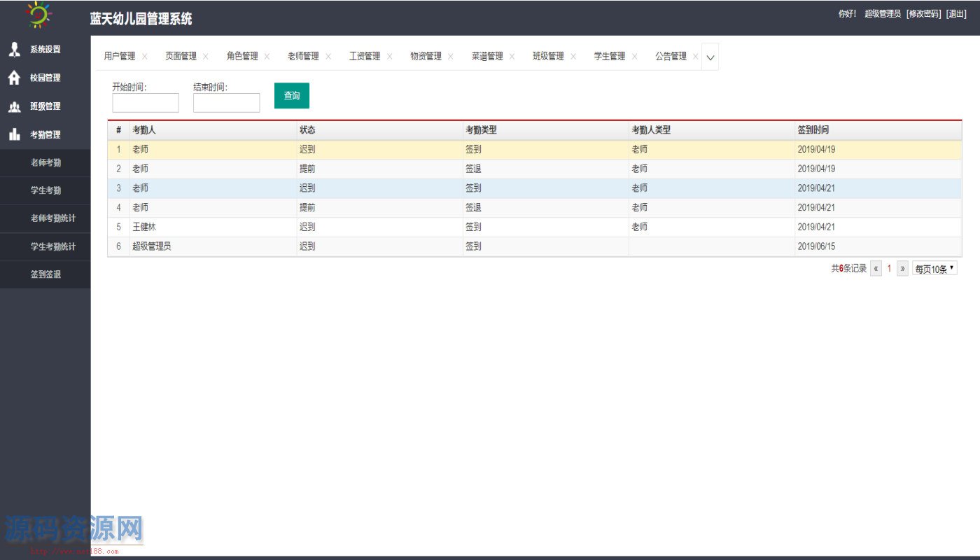Switch to the 菜谱管理 tab
The width and height of the screenshot is (980, 560).
pyautogui.click(x=486, y=57)
